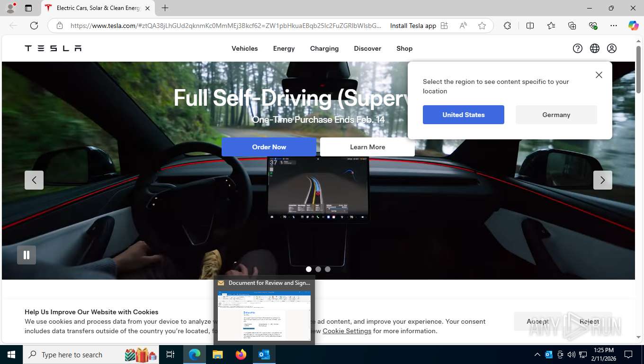Select the first carousel dot
This screenshot has width=644, height=364.
(x=309, y=269)
